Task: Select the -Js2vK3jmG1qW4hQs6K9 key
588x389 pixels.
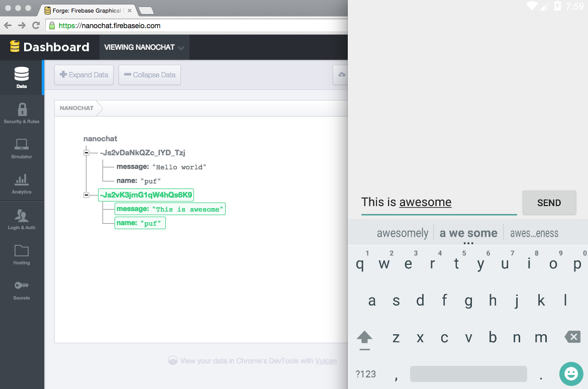Action: (146, 195)
